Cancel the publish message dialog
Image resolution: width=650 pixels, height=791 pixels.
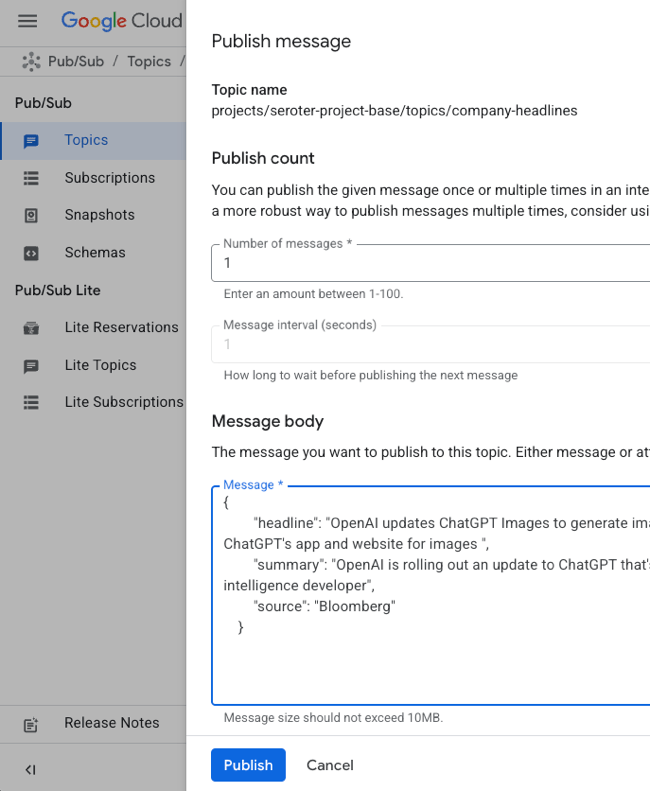(329, 765)
